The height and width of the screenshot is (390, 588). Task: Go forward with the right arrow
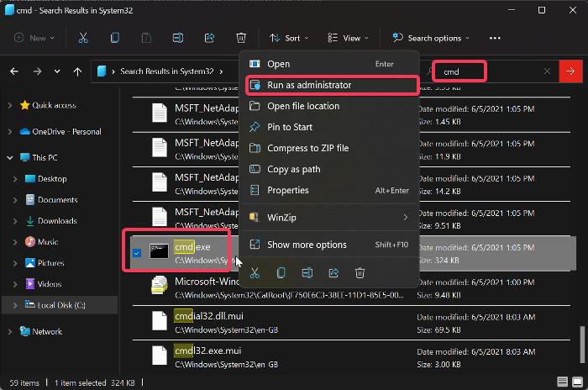pyautogui.click(x=37, y=71)
